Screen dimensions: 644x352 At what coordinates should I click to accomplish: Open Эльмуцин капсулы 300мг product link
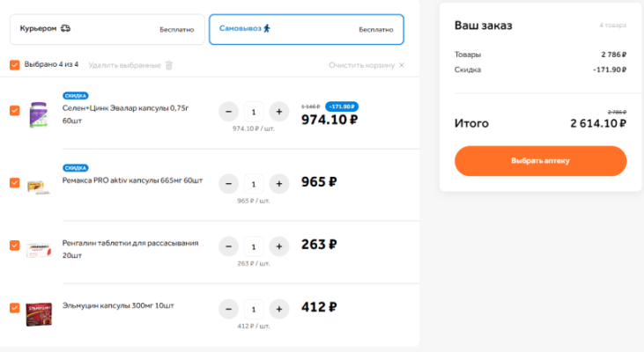coord(118,305)
